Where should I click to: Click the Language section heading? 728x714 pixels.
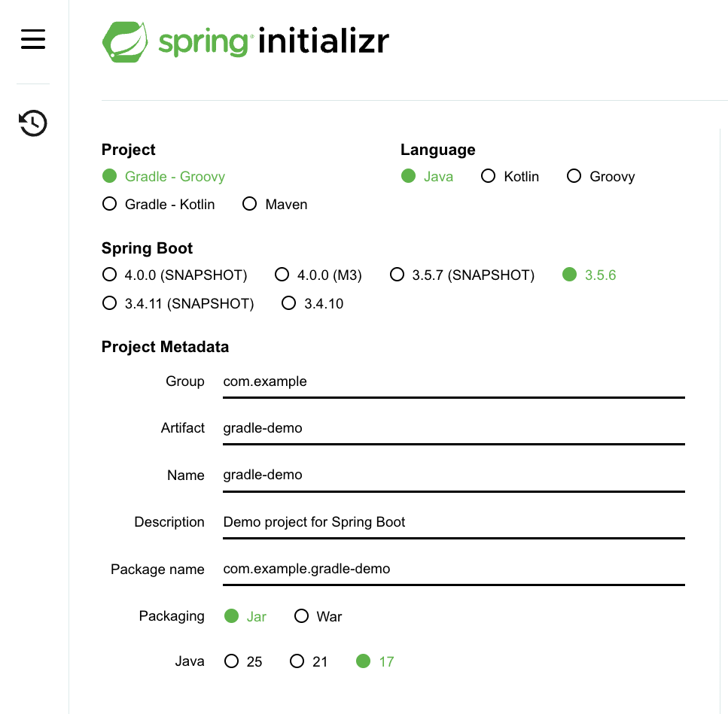[x=438, y=150]
